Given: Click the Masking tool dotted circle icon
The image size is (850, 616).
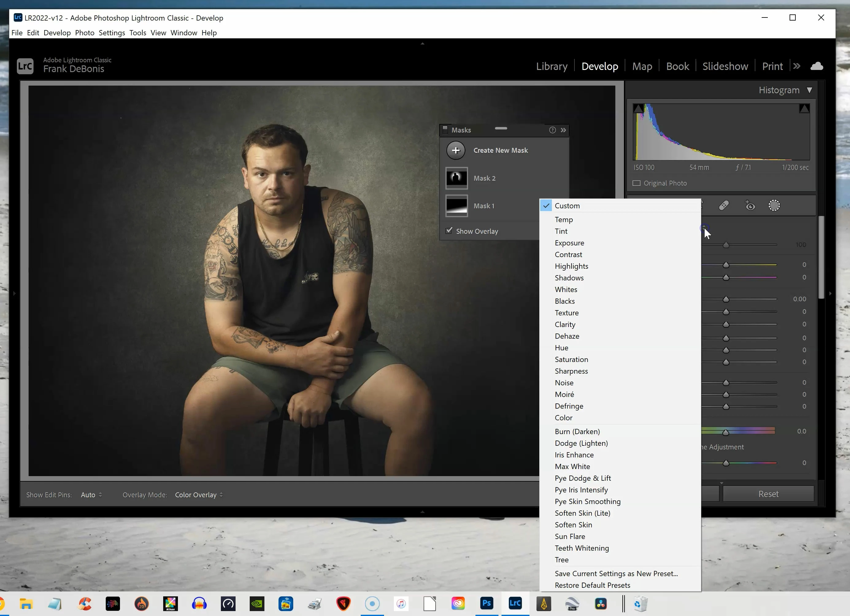Looking at the screenshot, I should coord(774,205).
